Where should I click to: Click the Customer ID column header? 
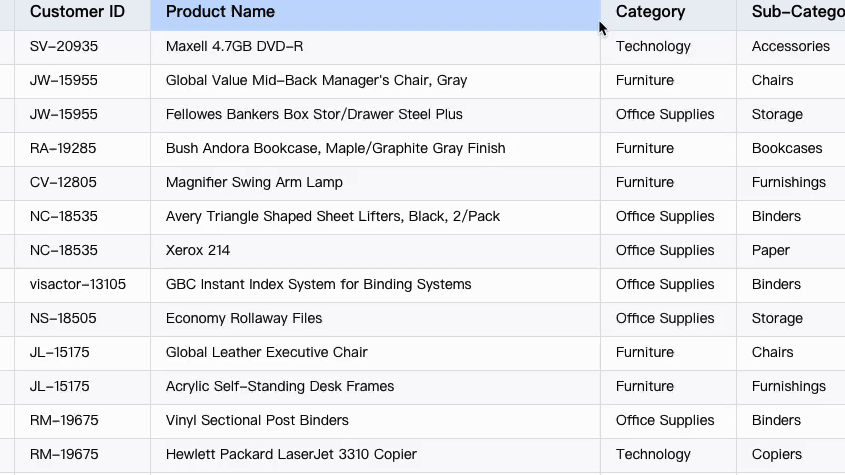[77, 12]
